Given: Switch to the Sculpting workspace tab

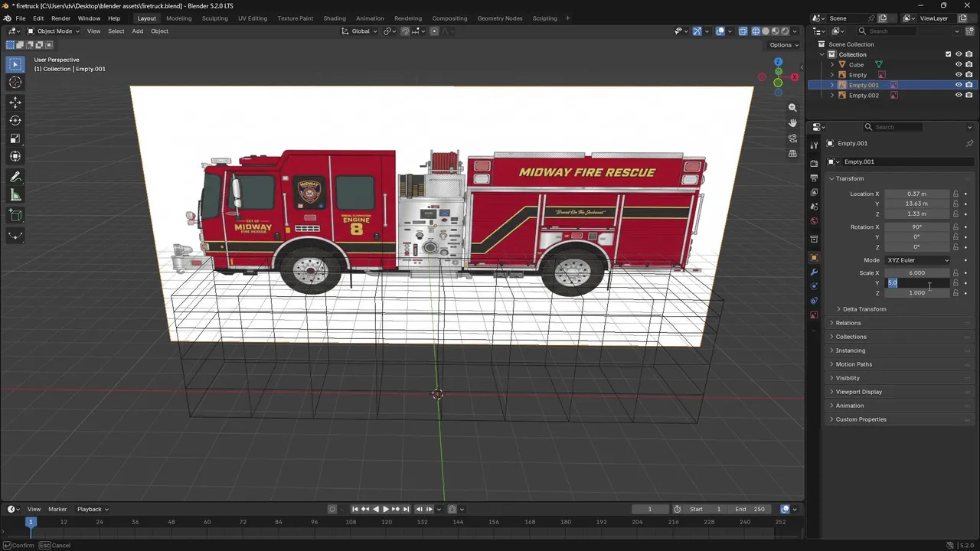Looking at the screenshot, I should click(214, 18).
